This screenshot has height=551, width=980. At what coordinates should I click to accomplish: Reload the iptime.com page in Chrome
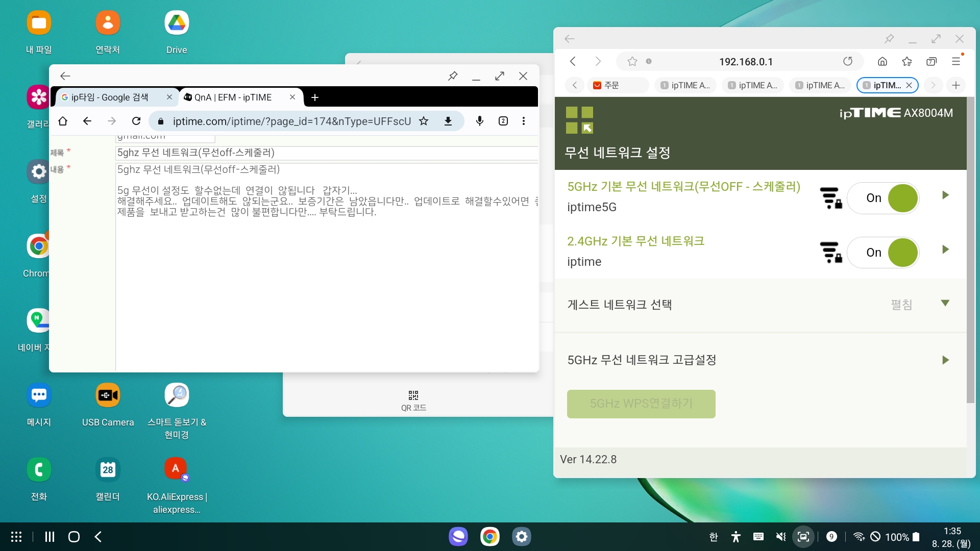click(136, 121)
